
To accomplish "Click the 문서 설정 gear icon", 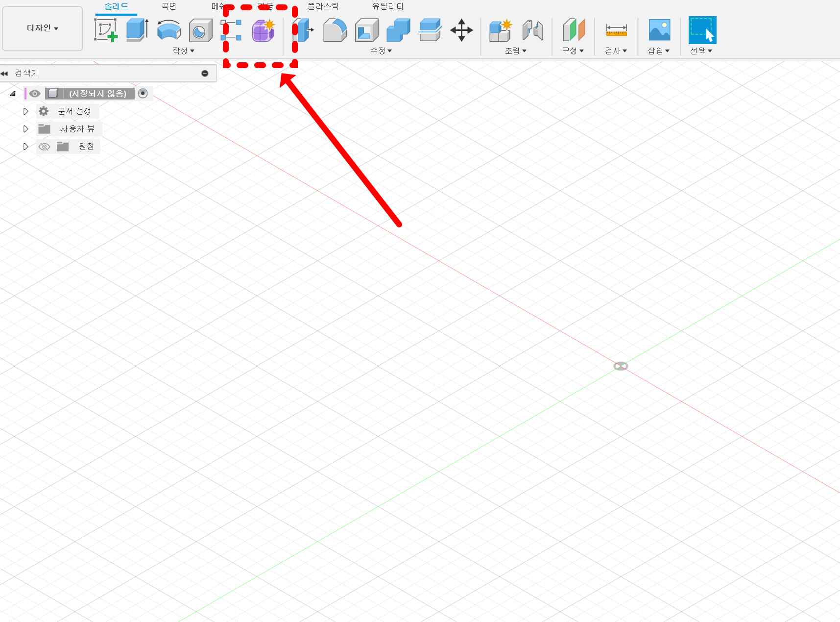I will [44, 111].
